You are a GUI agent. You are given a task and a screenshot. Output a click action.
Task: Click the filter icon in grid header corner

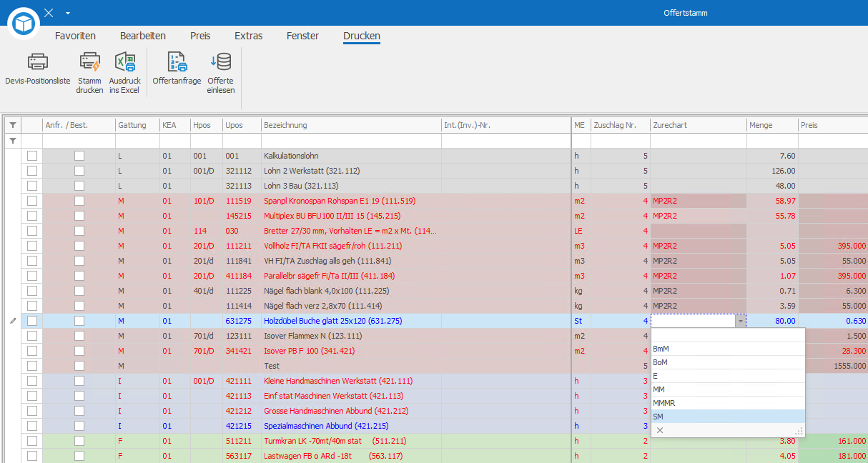[x=12, y=125]
